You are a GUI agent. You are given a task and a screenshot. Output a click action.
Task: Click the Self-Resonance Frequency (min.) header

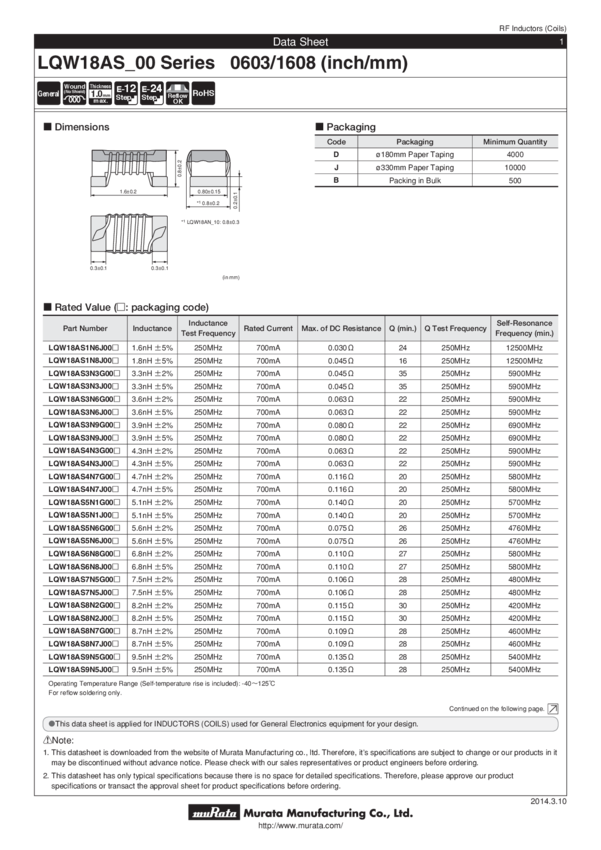(524, 328)
